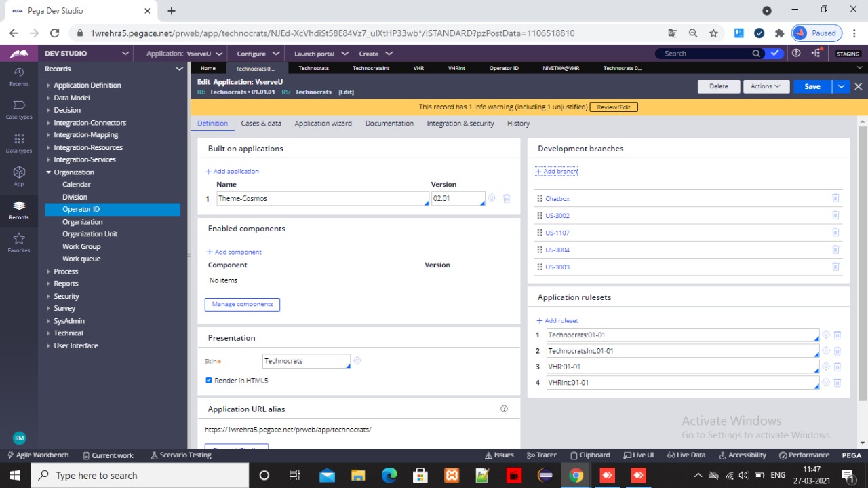868x488 pixels.
Task: Click Add ruleset link
Action: 557,320
